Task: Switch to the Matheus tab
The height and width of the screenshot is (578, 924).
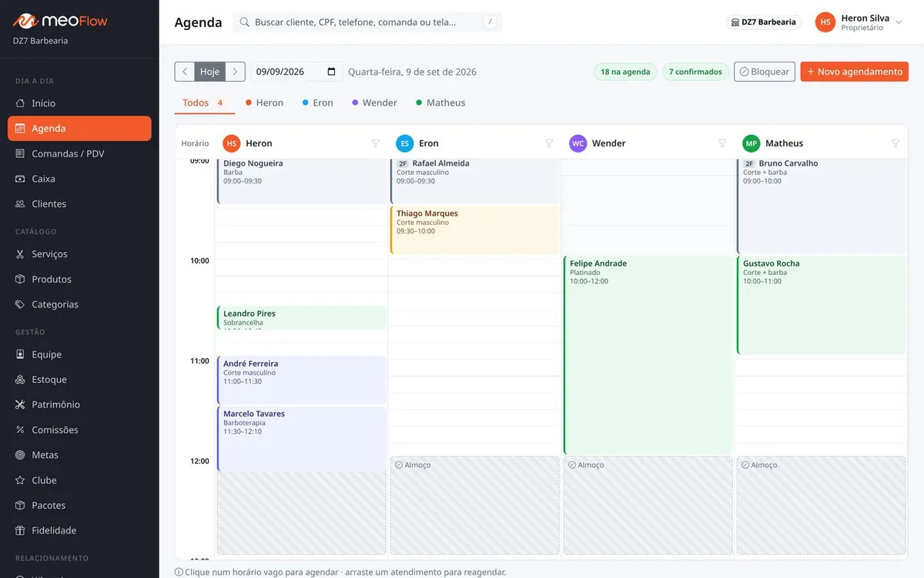Action: pos(440,102)
